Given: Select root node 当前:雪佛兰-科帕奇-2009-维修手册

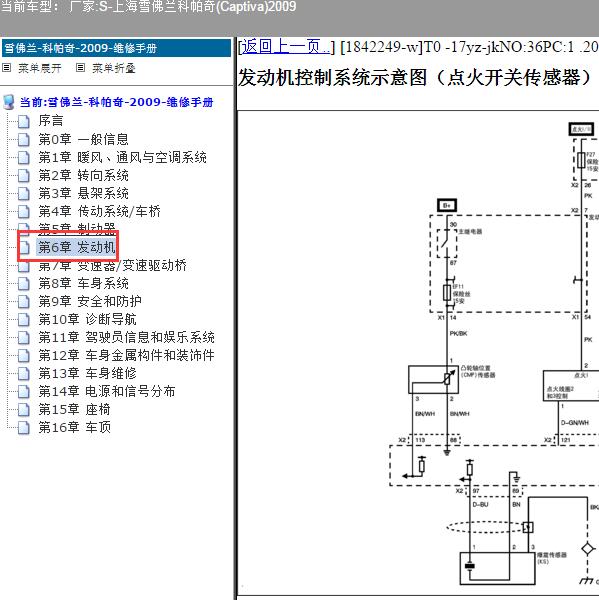Looking at the screenshot, I should click(x=116, y=102).
